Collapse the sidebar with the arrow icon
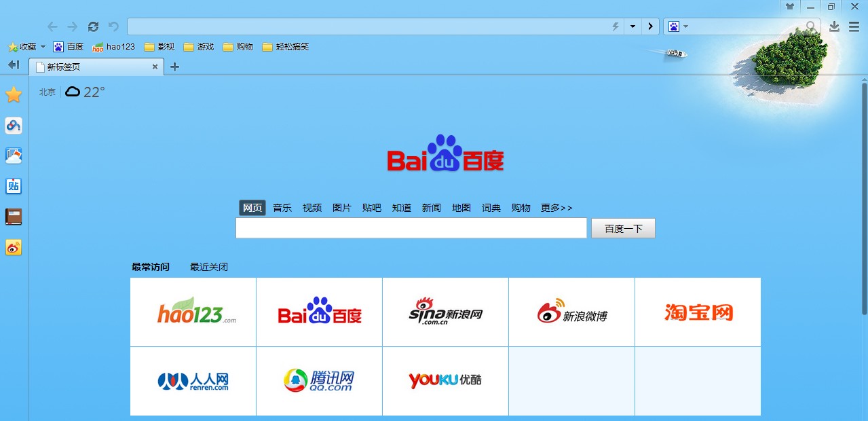The height and width of the screenshot is (421, 868). coord(14,65)
